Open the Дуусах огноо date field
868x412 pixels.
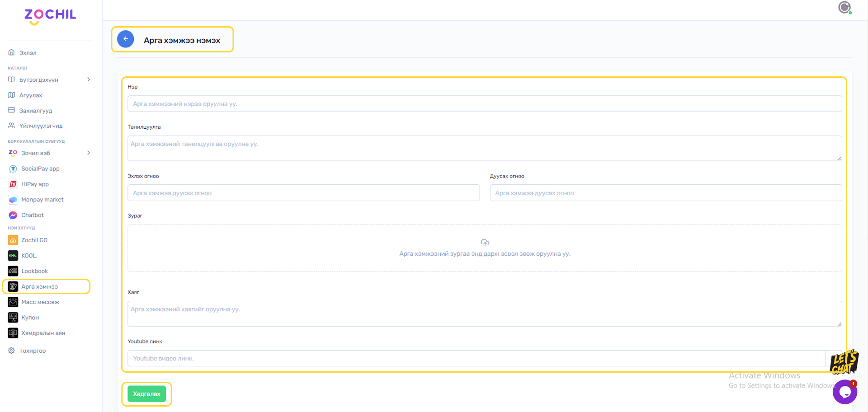click(x=665, y=193)
